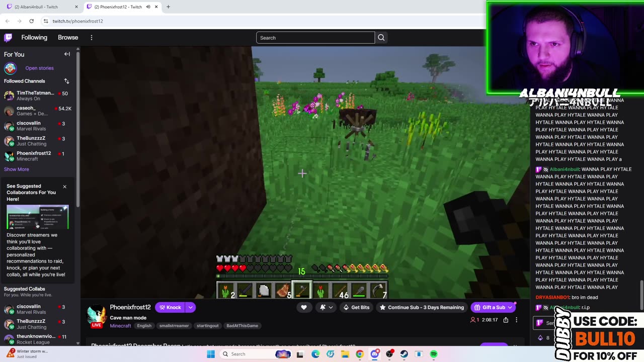Open File Explorer from the taskbar

point(345,354)
